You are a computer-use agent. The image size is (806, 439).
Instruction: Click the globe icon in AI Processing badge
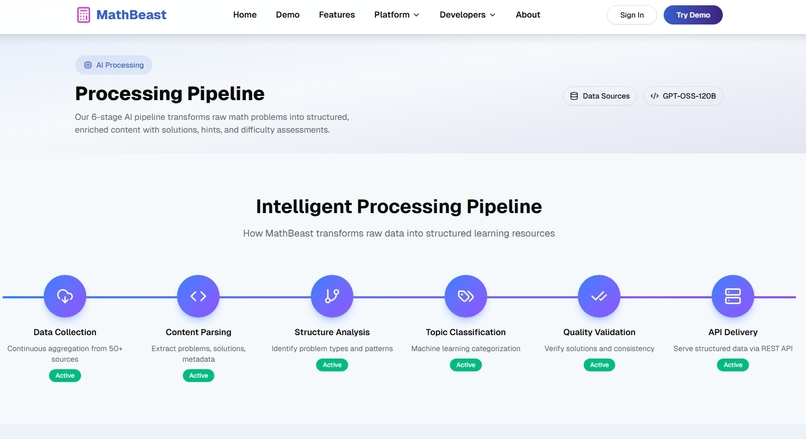coord(88,65)
